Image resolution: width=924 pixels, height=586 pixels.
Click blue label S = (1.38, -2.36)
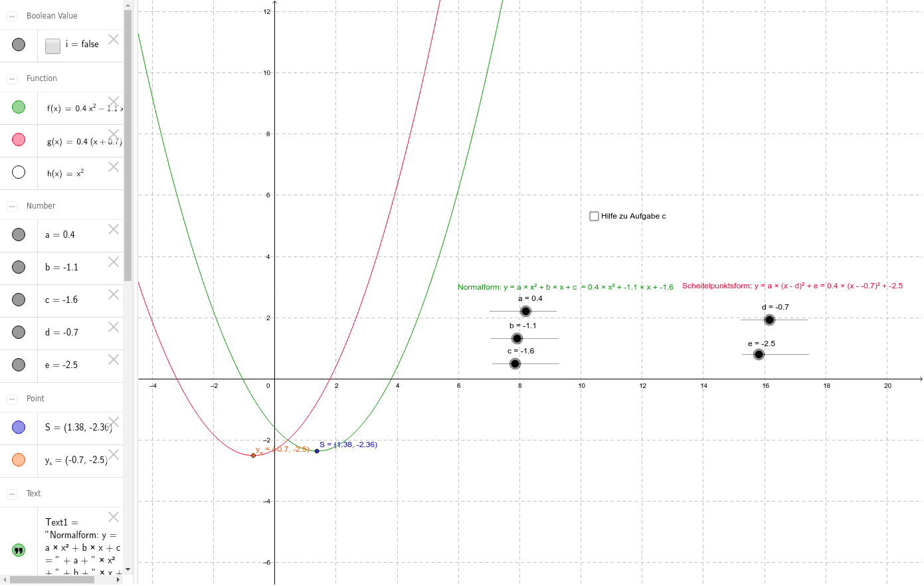click(x=348, y=444)
